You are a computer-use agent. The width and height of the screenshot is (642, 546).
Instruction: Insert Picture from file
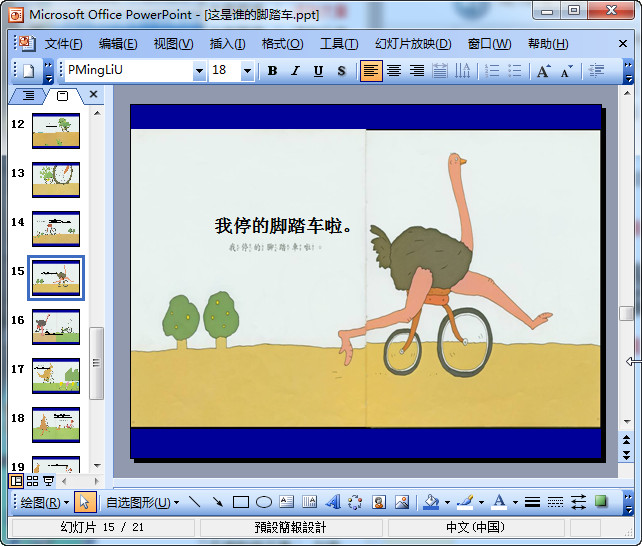[x=402, y=502]
